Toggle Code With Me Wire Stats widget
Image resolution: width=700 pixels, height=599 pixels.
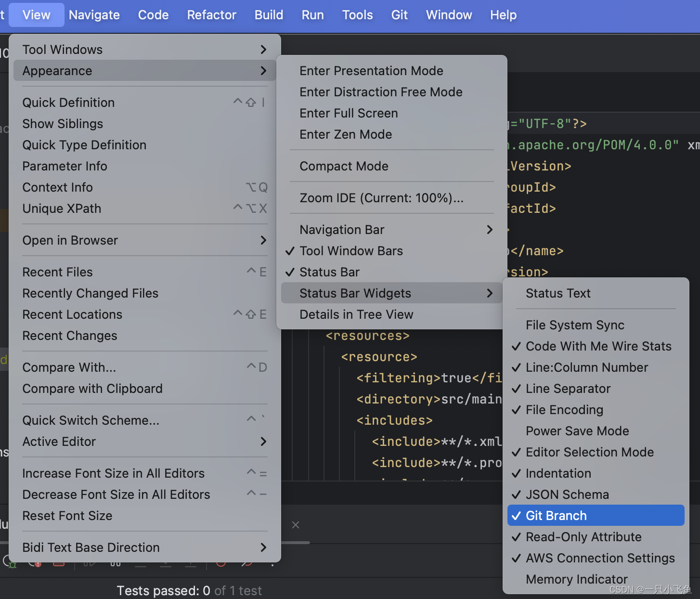[596, 346]
